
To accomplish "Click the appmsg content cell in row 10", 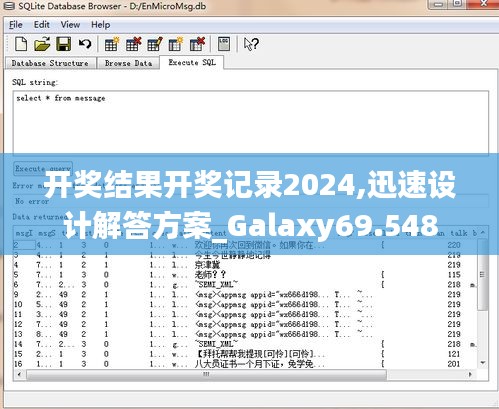I will 262,304.
